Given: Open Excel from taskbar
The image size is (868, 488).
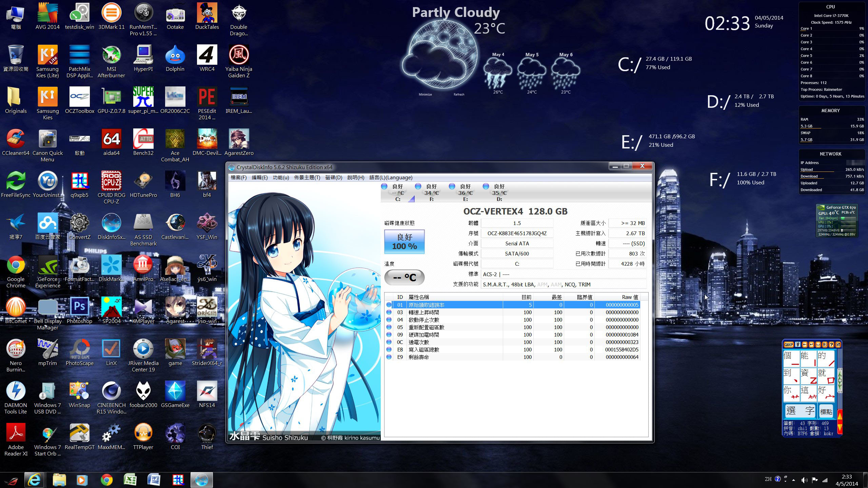Looking at the screenshot, I should (130, 480).
